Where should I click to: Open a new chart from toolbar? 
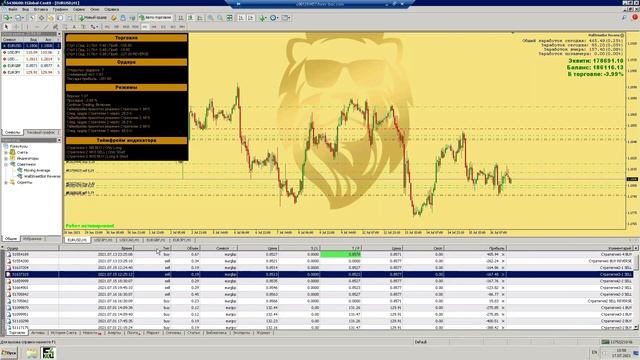pos(7,18)
